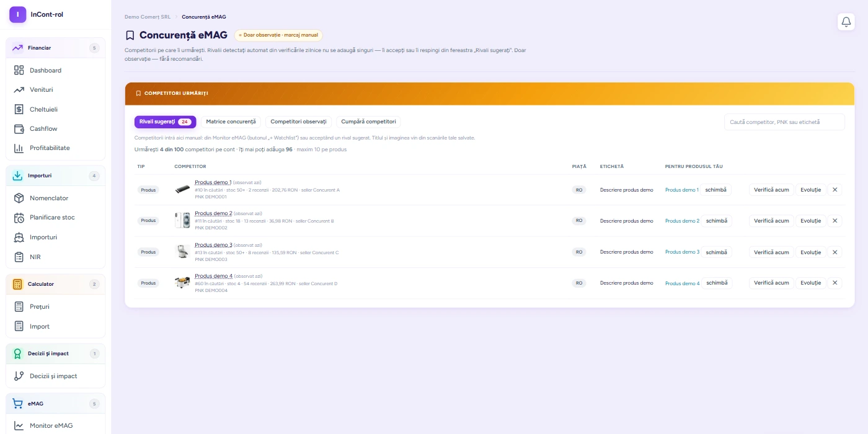Focus the competitor search field
This screenshot has width=868, height=434.
(784, 122)
